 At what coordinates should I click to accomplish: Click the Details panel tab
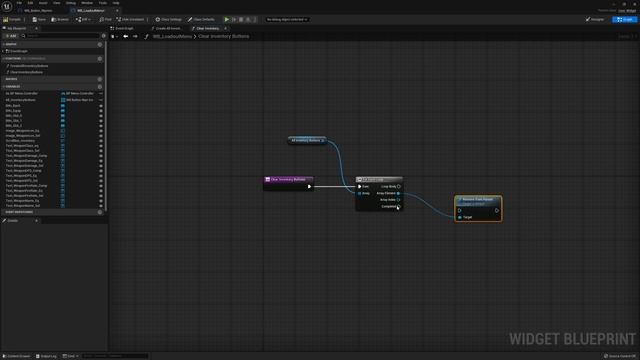click(12, 221)
